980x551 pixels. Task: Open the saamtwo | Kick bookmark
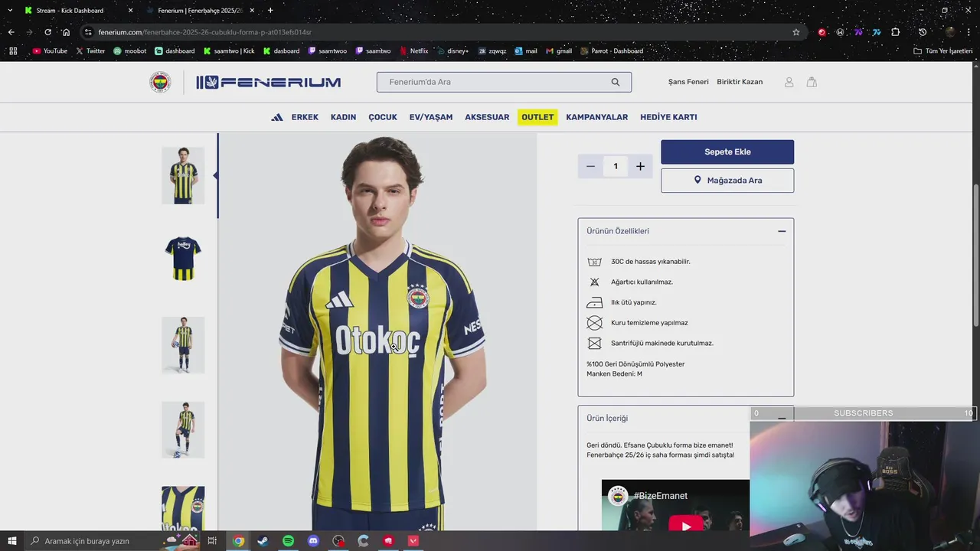[229, 51]
